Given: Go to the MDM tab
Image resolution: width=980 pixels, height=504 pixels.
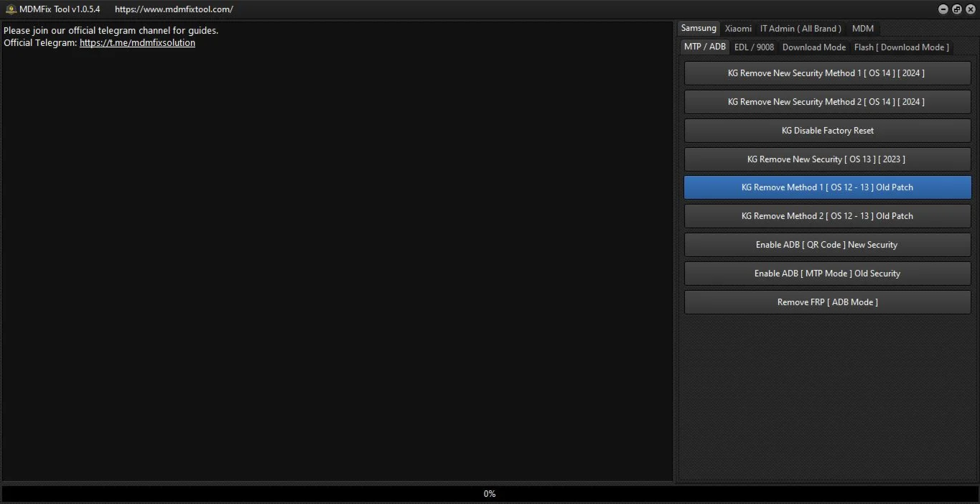Looking at the screenshot, I should pos(863,29).
